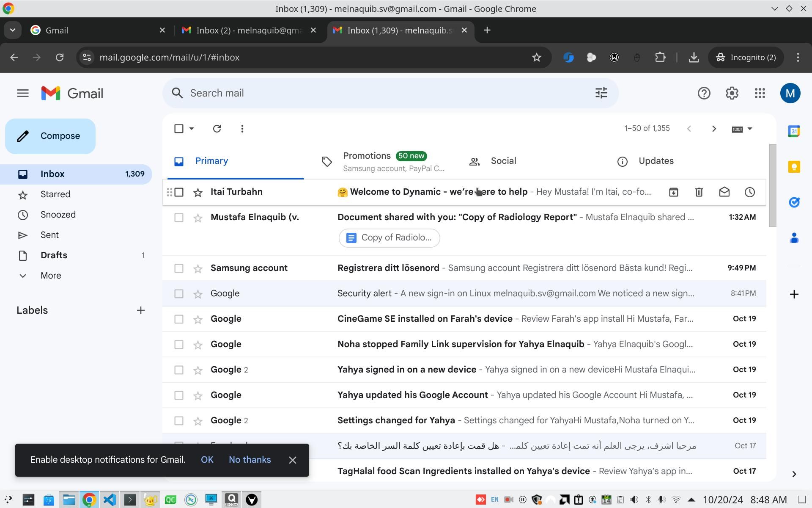Open Drafts folder

tap(54, 255)
